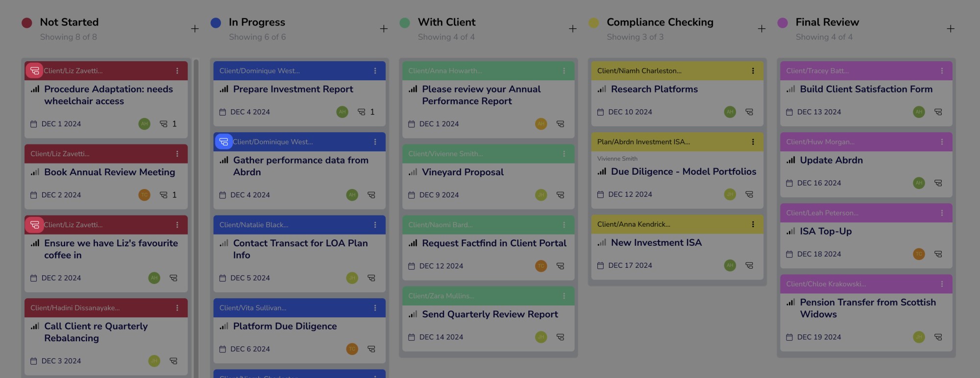Click blue subtask badge on Gather performance data card
The height and width of the screenshot is (378, 980).
click(223, 142)
